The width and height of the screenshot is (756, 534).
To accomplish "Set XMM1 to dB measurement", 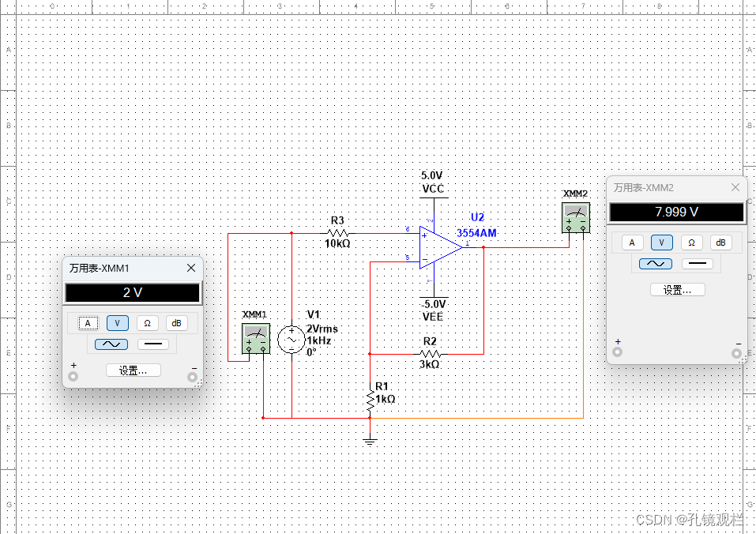I will point(176,323).
